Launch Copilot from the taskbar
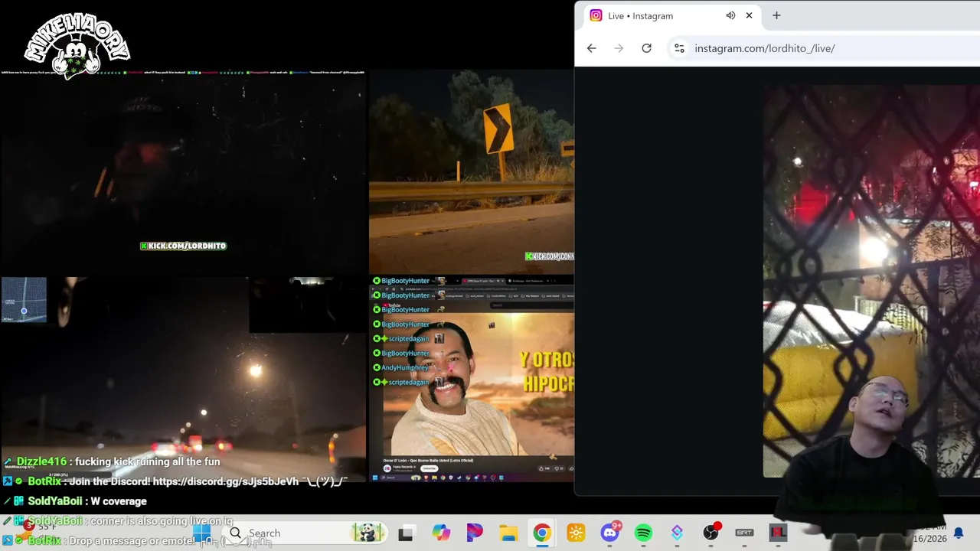The image size is (980, 551). 441,533
